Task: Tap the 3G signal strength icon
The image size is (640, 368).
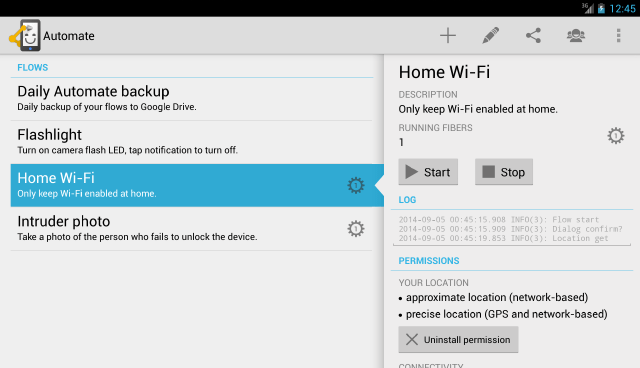Action: pos(588,8)
